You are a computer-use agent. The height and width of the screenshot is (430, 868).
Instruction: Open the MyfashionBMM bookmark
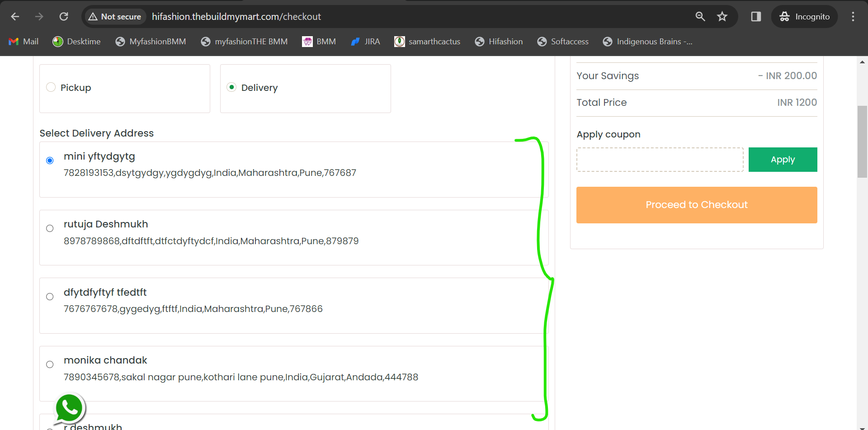pyautogui.click(x=151, y=42)
